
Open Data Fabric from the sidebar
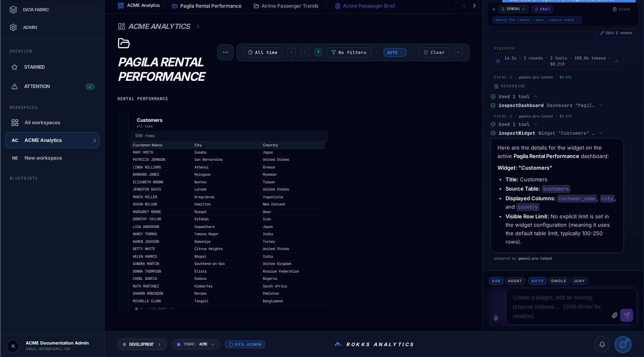(30, 10)
